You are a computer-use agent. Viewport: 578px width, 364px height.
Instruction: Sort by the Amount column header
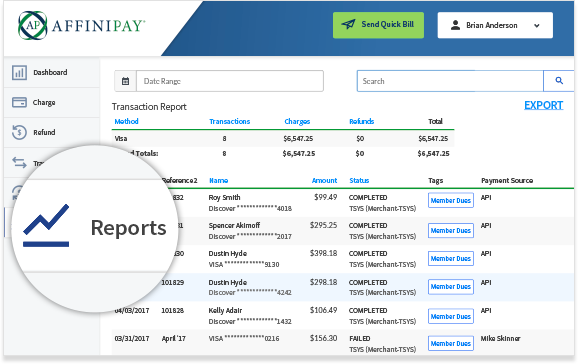point(324,180)
